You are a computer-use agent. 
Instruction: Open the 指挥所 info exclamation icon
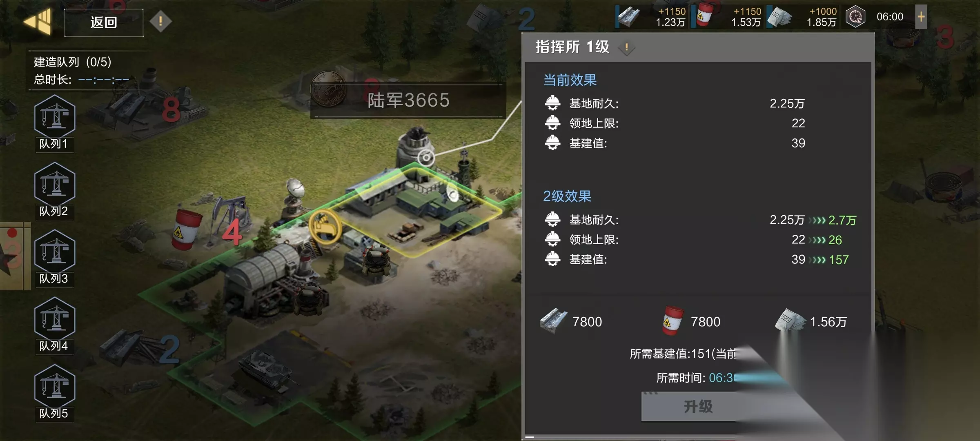click(x=626, y=47)
